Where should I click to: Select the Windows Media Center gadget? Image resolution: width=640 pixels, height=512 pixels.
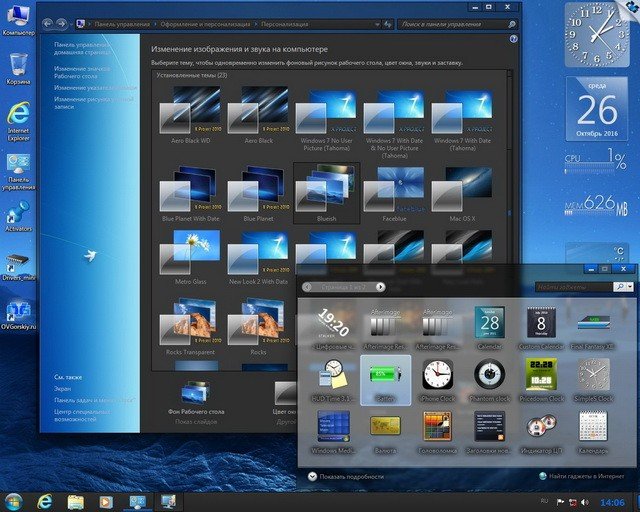333,432
